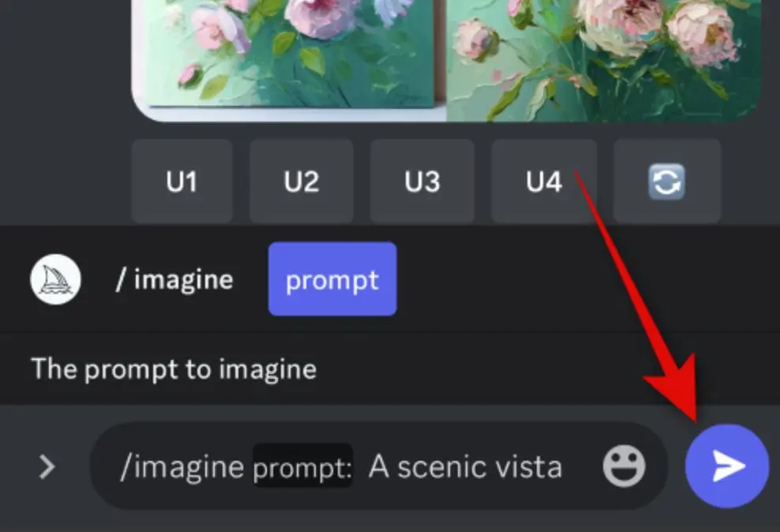Viewport: 780px width, 532px height.
Task: Open the emoji picker smiley
Action: click(x=624, y=467)
